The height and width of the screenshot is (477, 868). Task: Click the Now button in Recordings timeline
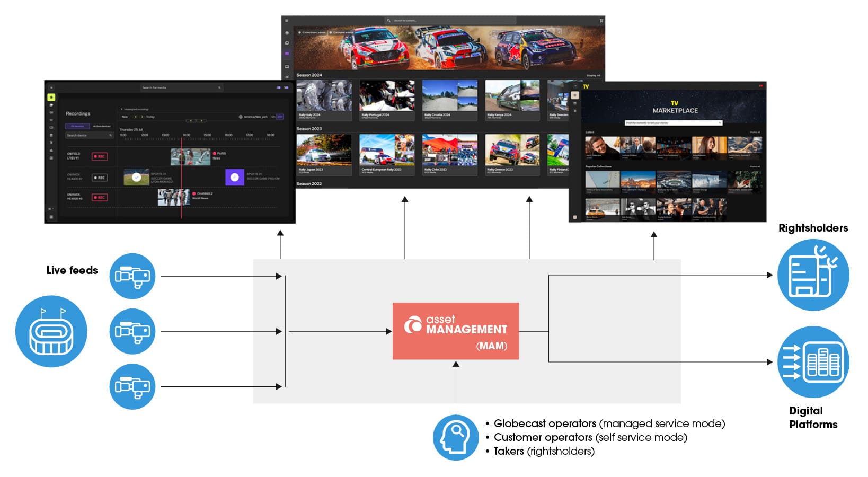pos(125,117)
